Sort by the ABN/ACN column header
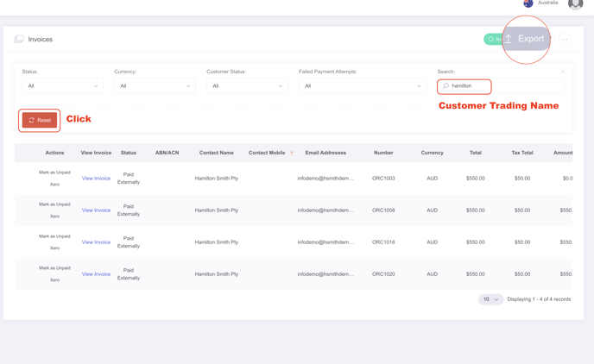Image resolution: width=594 pixels, height=364 pixels. point(167,153)
